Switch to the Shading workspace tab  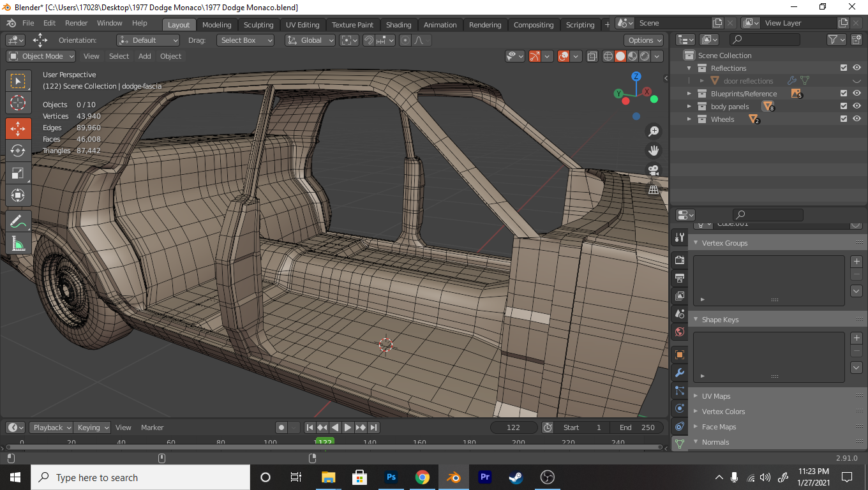point(398,25)
